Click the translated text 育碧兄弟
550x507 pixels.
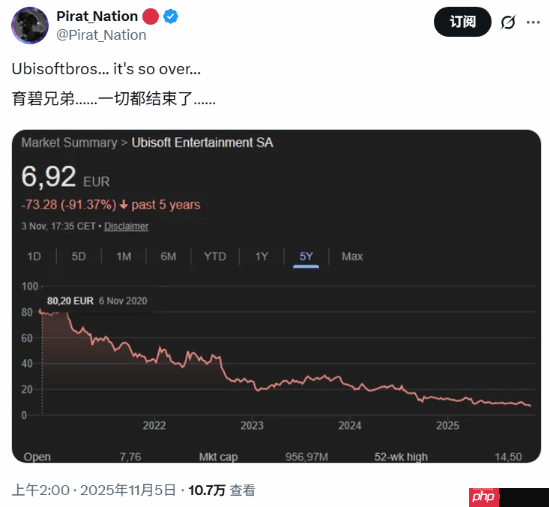(114, 99)
